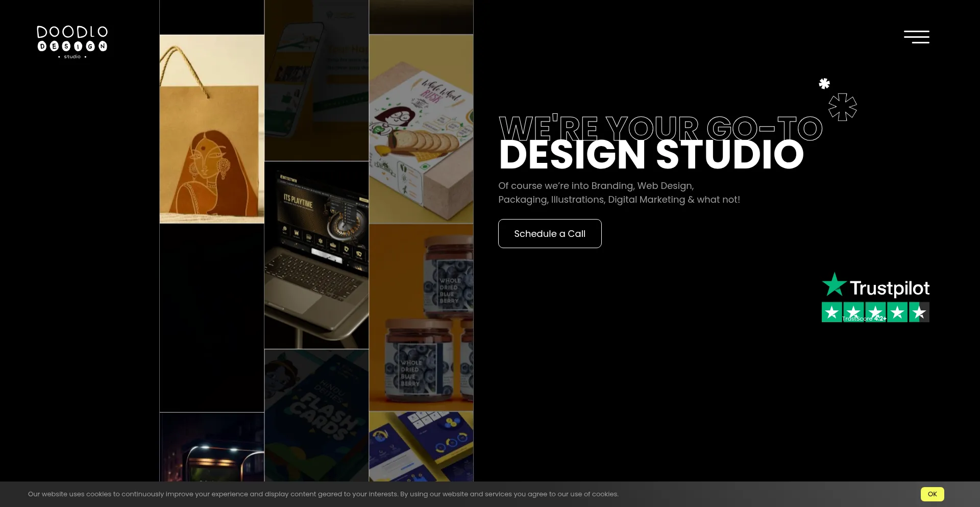Click the 'Of course we're into Branding' text
The width and height of the screenshot is (980, 507).
619,192
